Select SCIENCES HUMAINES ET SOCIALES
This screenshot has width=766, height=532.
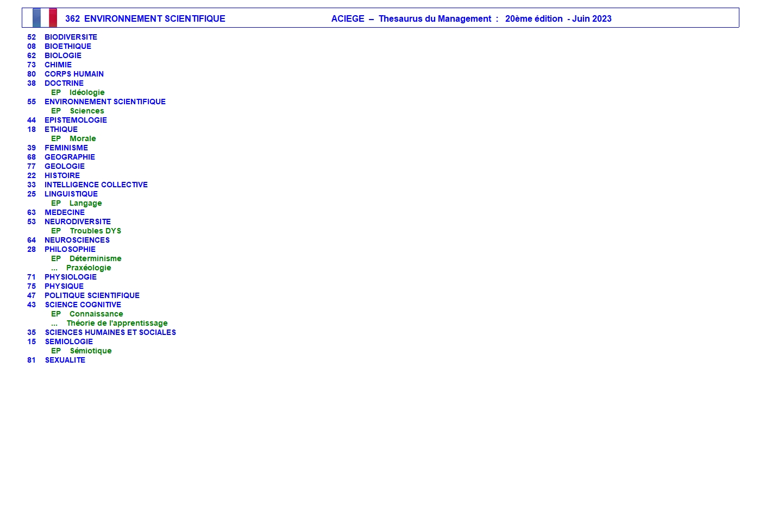pos(110,332)
